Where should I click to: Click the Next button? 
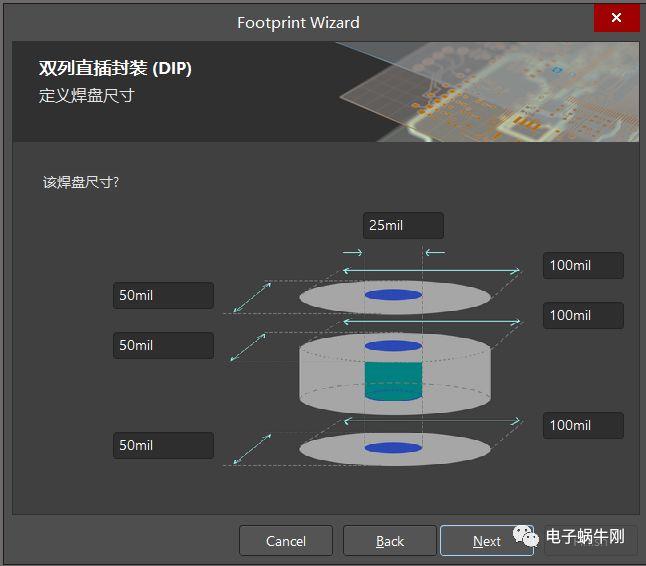coord(487,540)
